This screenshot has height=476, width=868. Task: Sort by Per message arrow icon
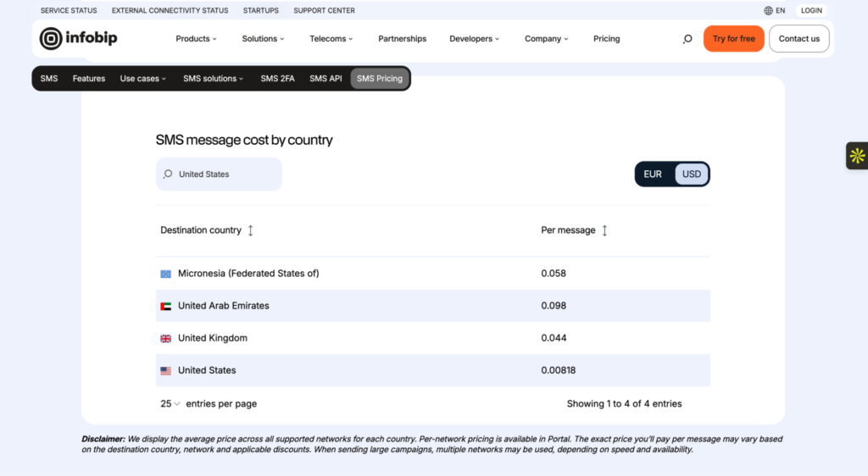[604, 230]
